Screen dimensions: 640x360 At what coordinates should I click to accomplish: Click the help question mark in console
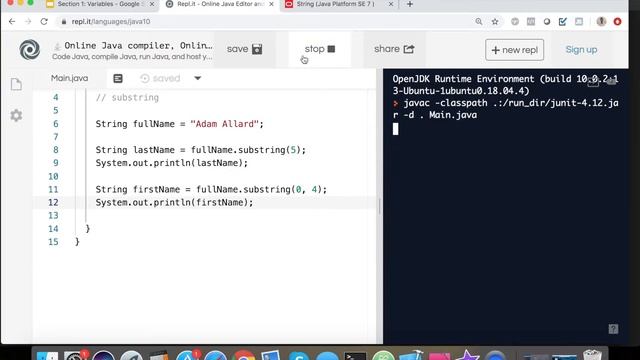613,329
